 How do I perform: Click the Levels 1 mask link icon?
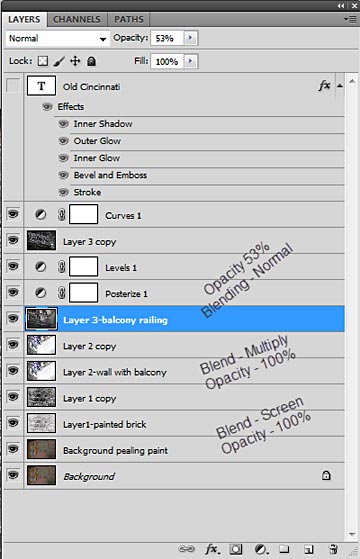coord(61,267)
